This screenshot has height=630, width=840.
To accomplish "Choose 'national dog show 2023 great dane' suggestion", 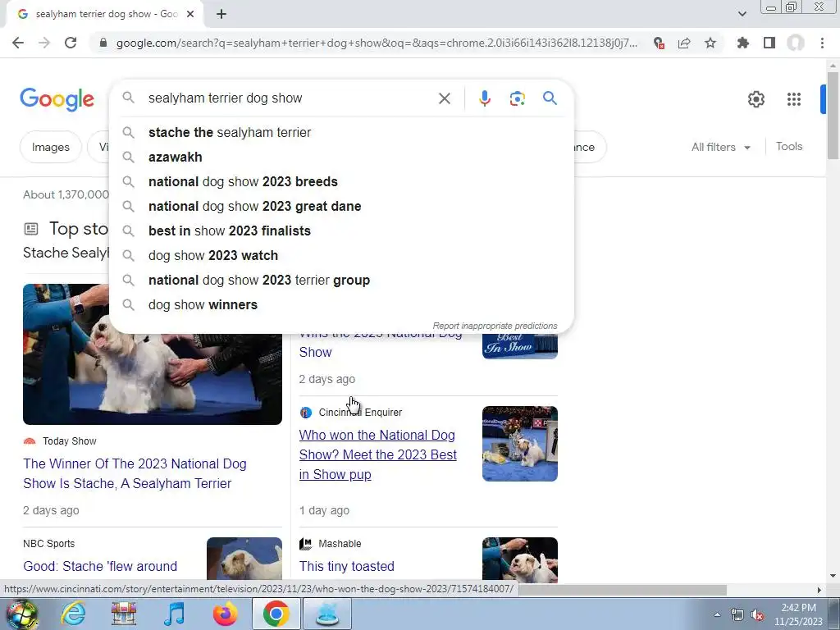I will click(x=340, y=206).
